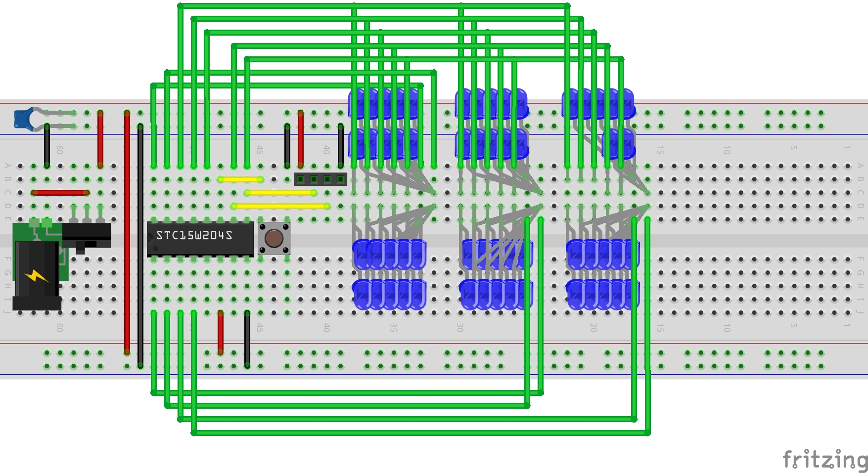The height and width of the screenshot is (473, 868).
Task: Select the longest yellow jumper wire
Action: point(280,206)
